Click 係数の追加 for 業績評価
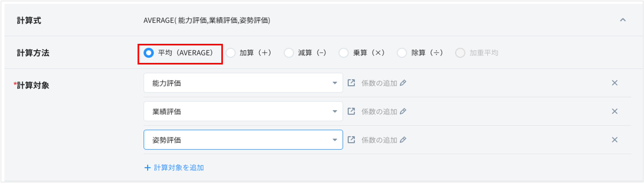Image resolution: width=644 pixels, height=183 pixels. pyautogui.click(x=379, y=111)
